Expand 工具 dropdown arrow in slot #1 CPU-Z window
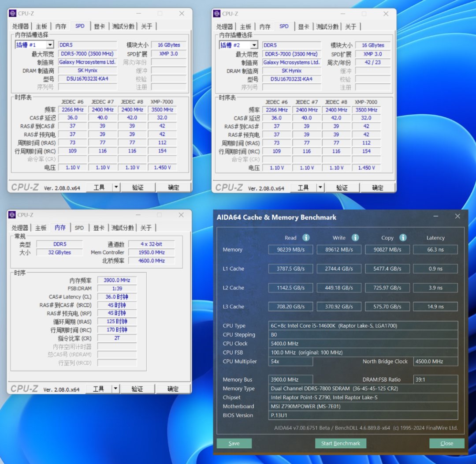 pos(116,187)
